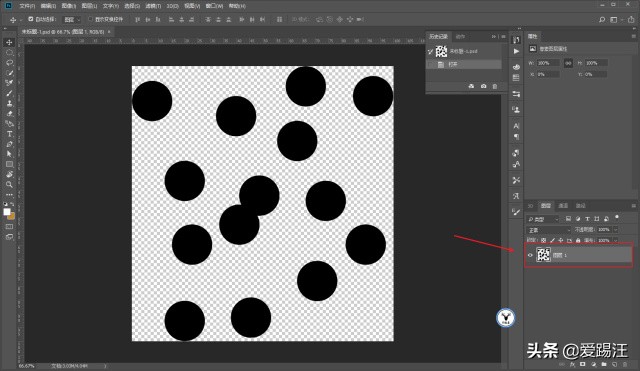Open the layer filter type dropdown

pyautogui.click(x=542, y=219)
